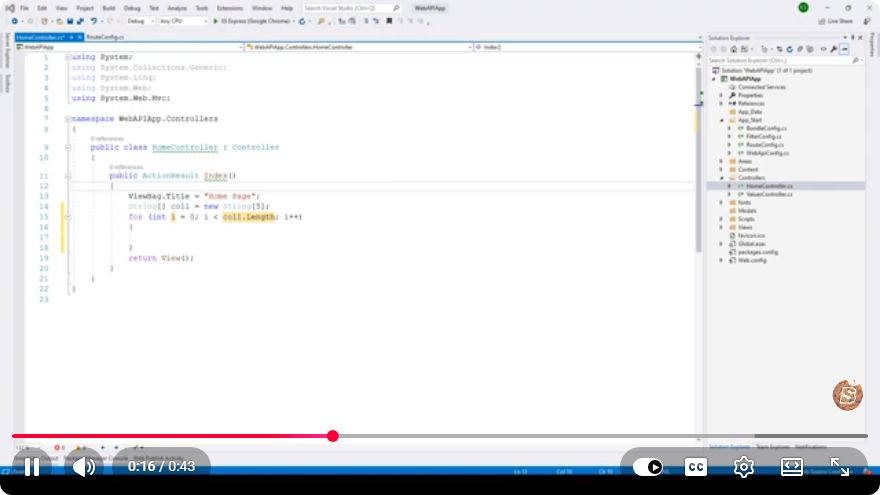Expand the References node
This screenshot has width=880, height=495.
[721, 104]
